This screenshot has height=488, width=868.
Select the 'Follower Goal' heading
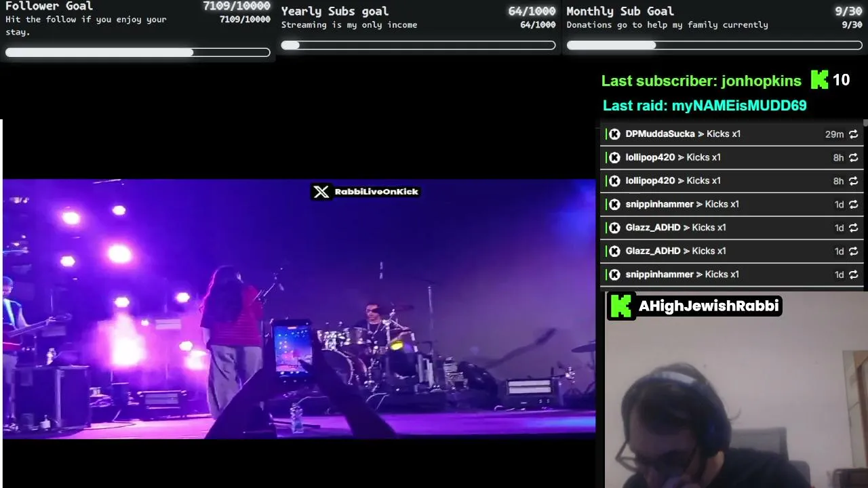tap(49, 6)
